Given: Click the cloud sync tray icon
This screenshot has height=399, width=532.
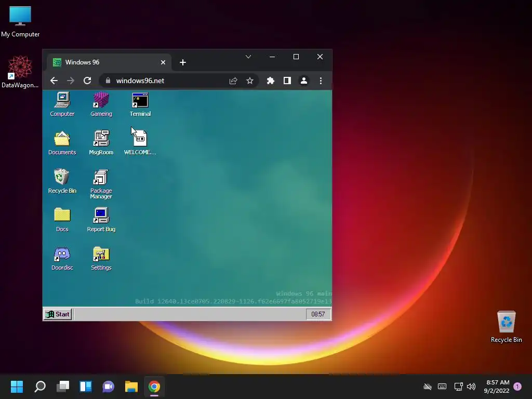Looking at the screenshot, I should [x=428, y=387].
